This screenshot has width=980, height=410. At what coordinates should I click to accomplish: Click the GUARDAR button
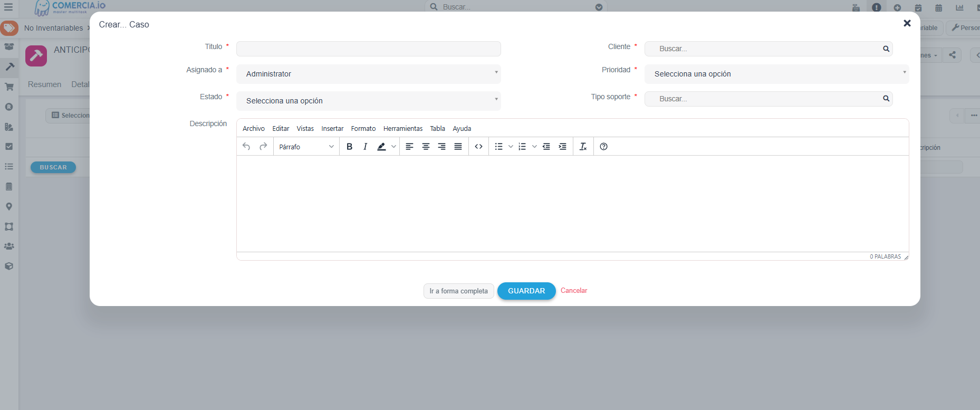point(526,291)
